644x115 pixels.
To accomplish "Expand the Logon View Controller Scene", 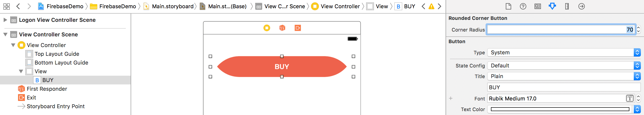I will pos(5,20).
